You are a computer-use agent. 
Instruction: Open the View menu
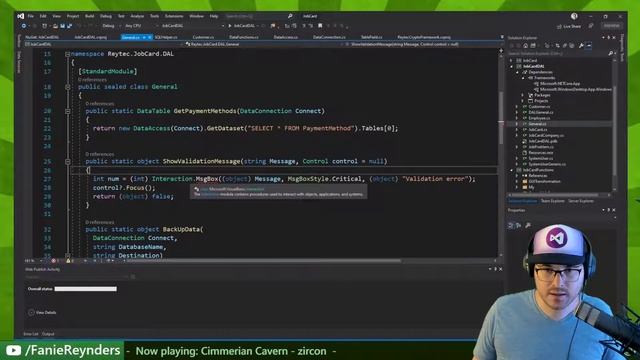(x=56, y=16)
